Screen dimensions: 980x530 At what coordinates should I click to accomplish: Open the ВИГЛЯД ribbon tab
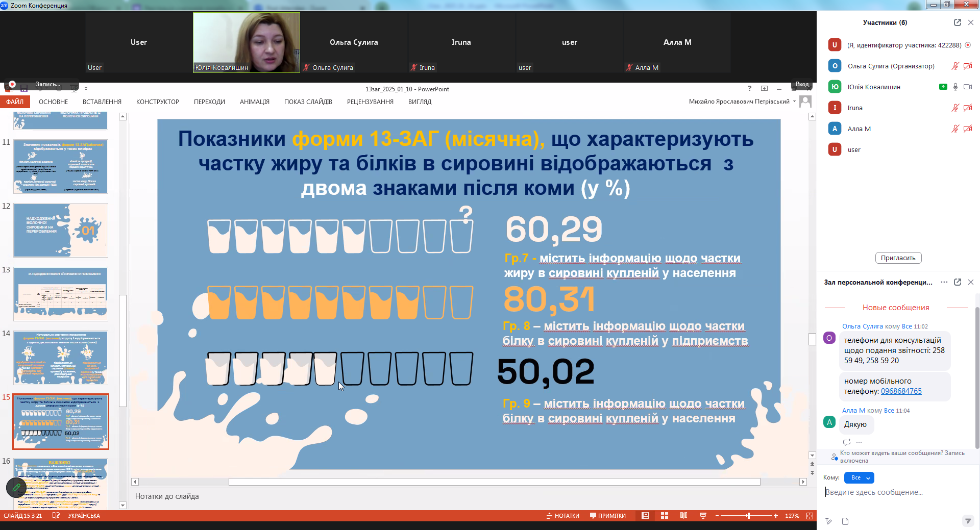(420, 102)
